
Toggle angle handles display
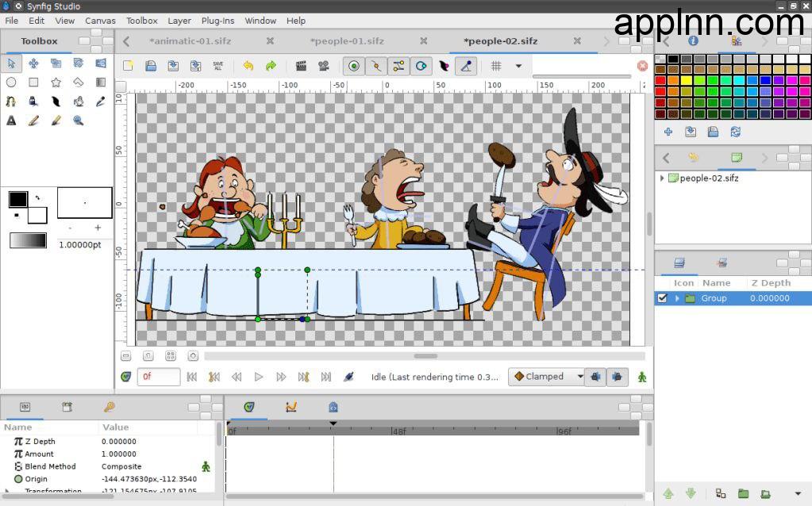(466, 66)
